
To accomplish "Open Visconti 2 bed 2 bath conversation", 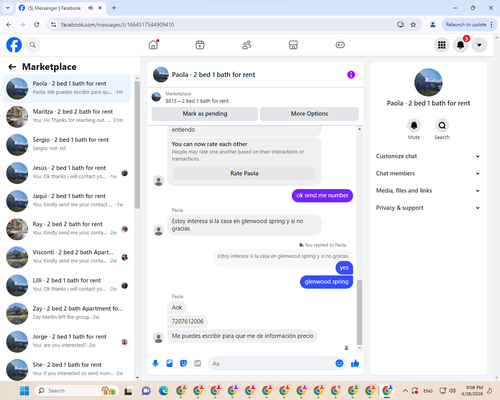I will point(67,257).
